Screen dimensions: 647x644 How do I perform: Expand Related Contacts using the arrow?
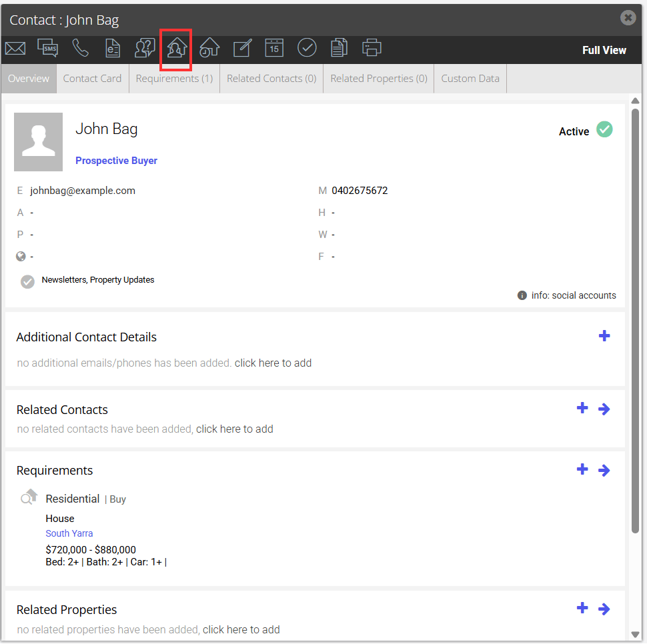tap(604, 409)
